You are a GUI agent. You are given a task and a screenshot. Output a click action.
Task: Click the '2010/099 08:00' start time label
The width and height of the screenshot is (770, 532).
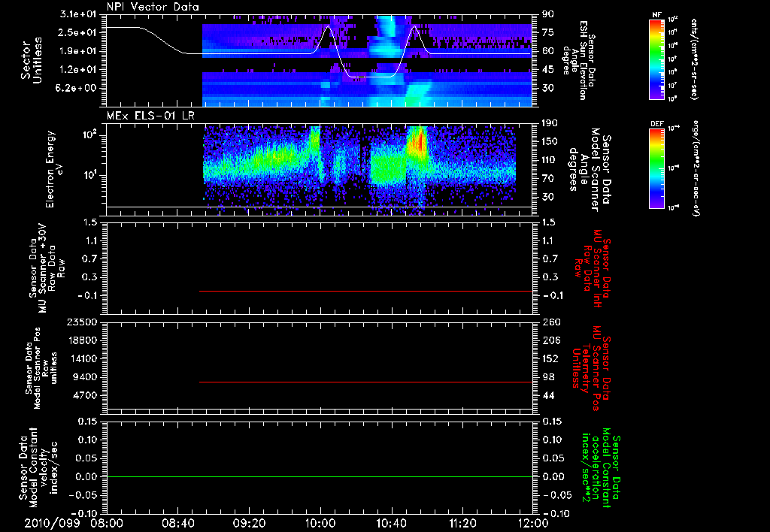[74, 523]
